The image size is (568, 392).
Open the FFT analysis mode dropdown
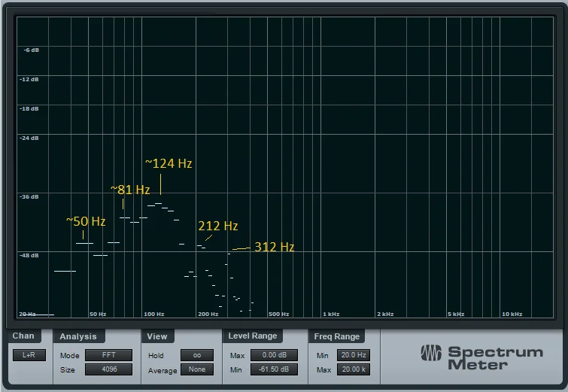[x=108, y=355]
